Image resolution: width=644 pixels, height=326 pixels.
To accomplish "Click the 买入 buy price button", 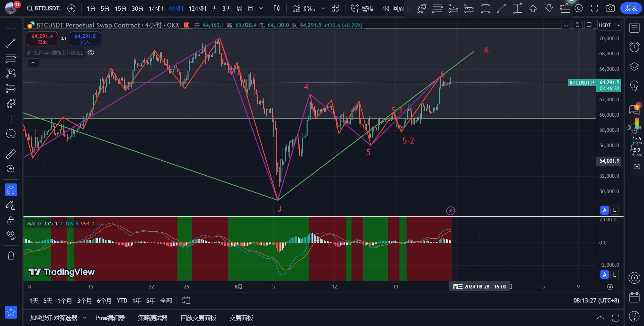I will [x=85, y=39].
